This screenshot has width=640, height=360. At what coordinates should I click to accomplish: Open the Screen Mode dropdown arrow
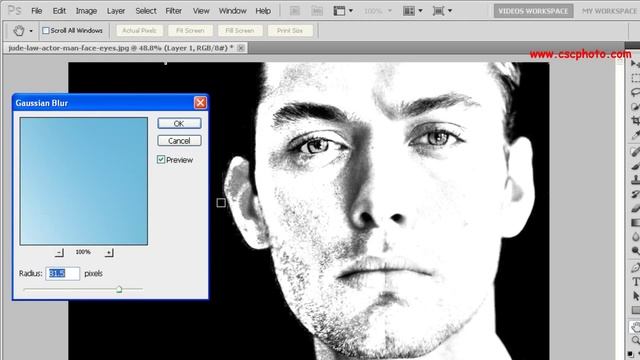point(450,11)
